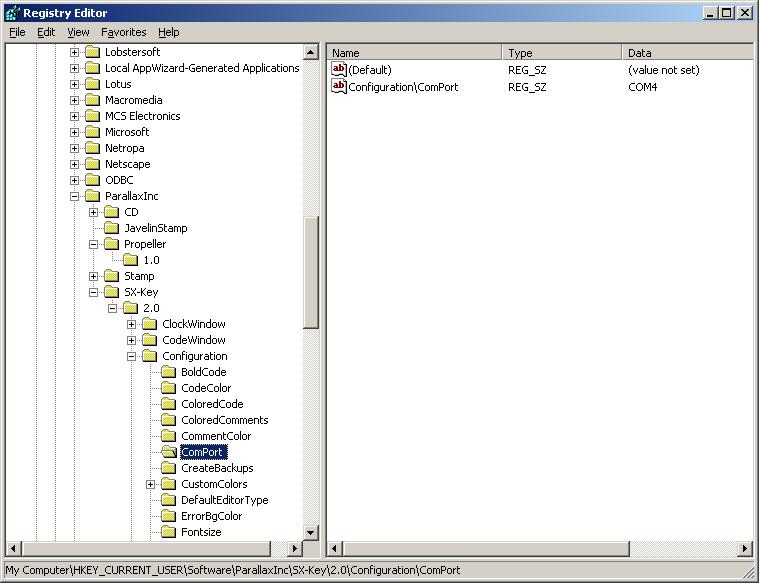Expand the Lobstersoft key
This screenshot has width=759, height=583.
74,52
